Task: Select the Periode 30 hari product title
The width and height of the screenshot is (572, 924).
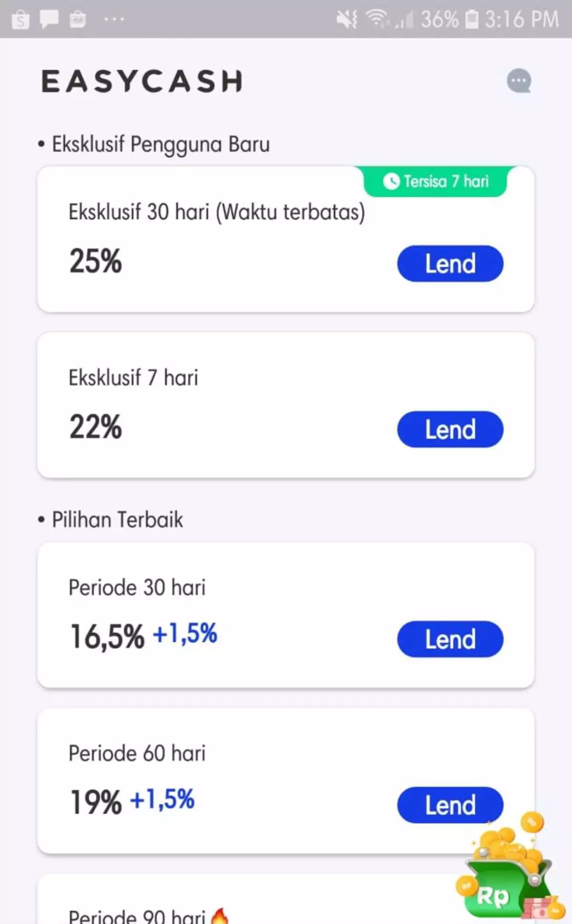Action: [137, 587]
